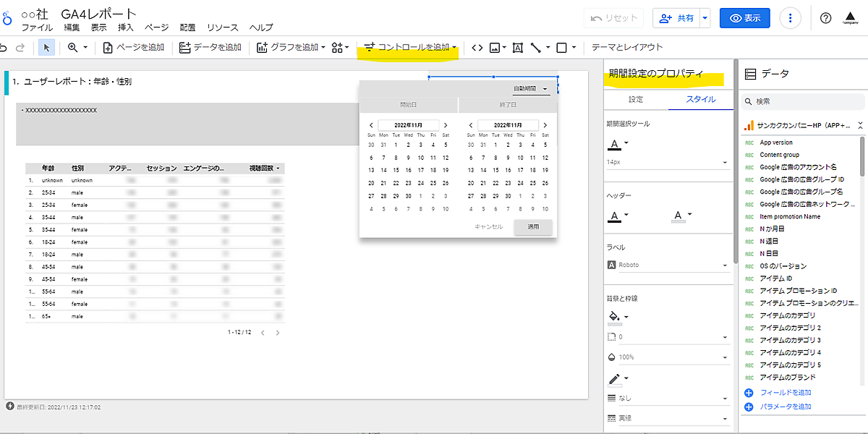Click the undo arrow in toolbar

4,48
